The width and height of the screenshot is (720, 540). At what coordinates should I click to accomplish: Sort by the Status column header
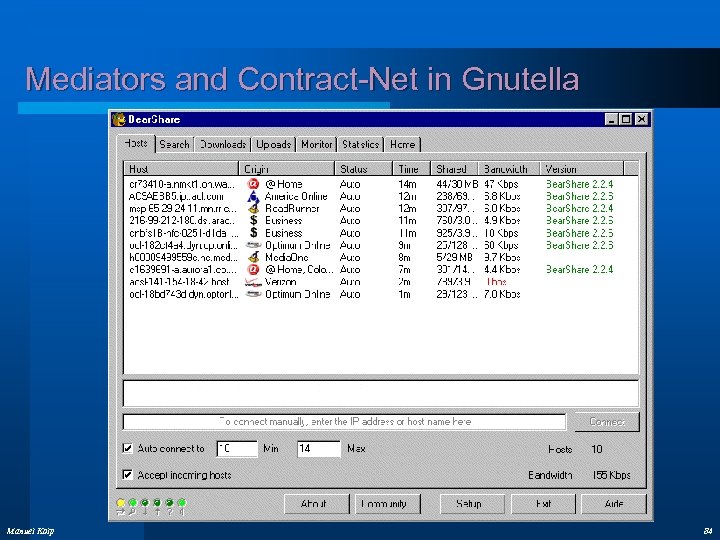pyautogui.click(x=364, y=169)
